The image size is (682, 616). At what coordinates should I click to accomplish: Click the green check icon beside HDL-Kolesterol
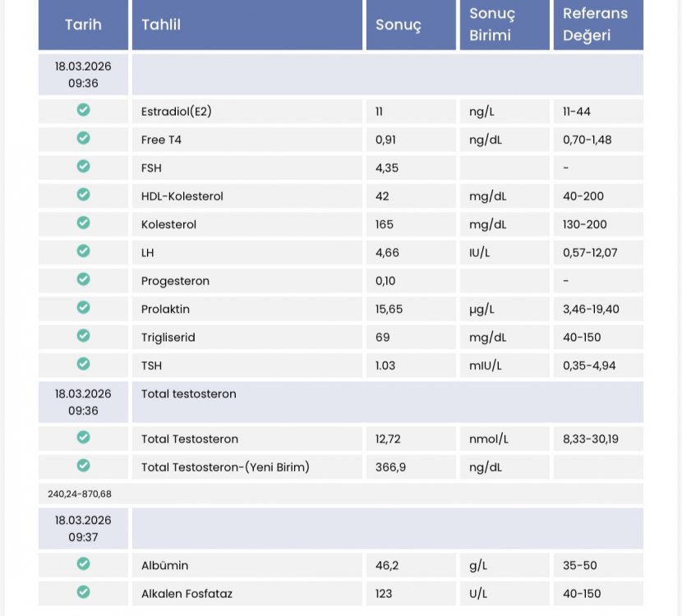pos(83,195)
